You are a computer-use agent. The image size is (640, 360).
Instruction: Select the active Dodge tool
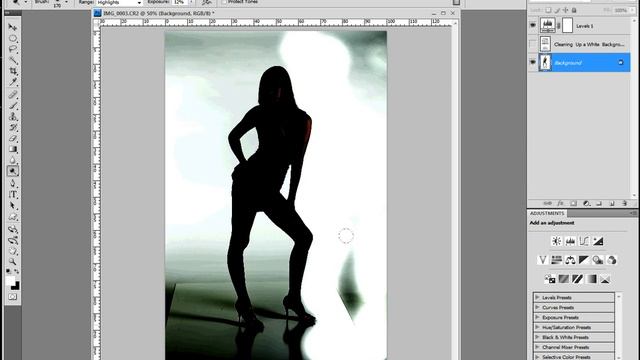13,171
